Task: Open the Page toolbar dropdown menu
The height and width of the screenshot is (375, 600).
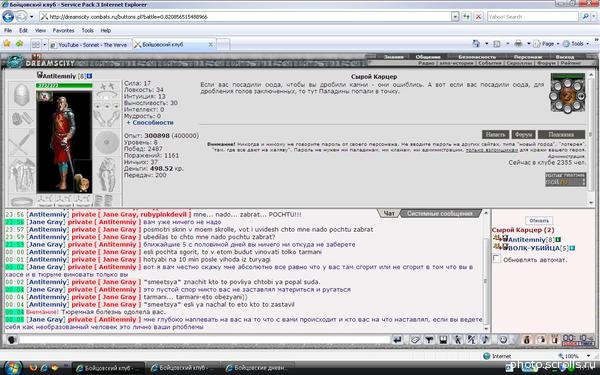Action: (x=546, y=44)
